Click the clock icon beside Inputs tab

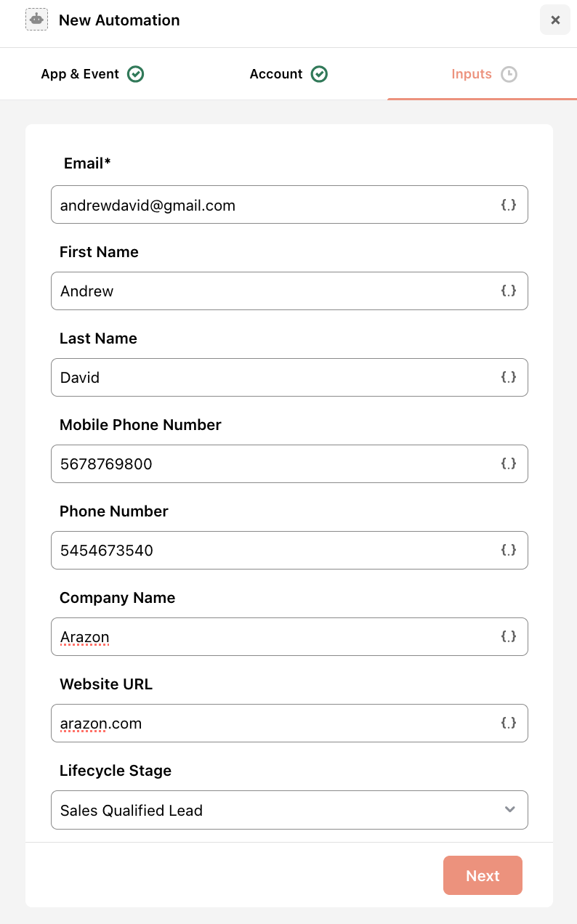point(509,74)
